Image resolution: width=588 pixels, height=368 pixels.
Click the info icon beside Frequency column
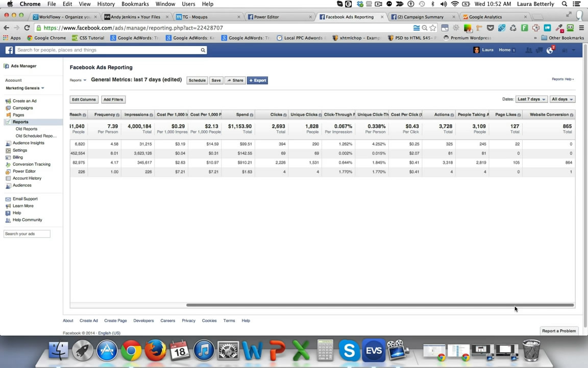[118, 115]
